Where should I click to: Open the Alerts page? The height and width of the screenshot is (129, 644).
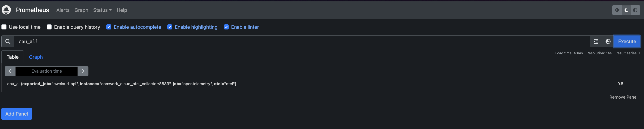(x=63, y=10)
